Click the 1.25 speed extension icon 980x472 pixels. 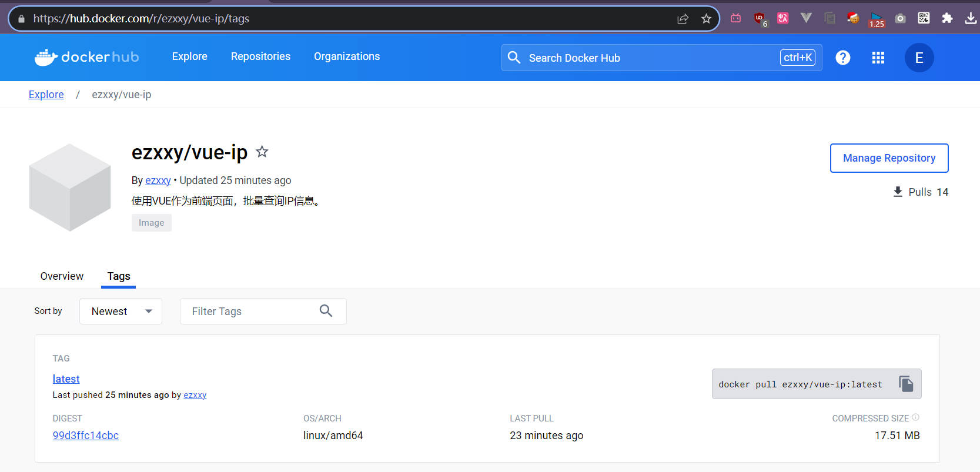click(x=877, y=19)
